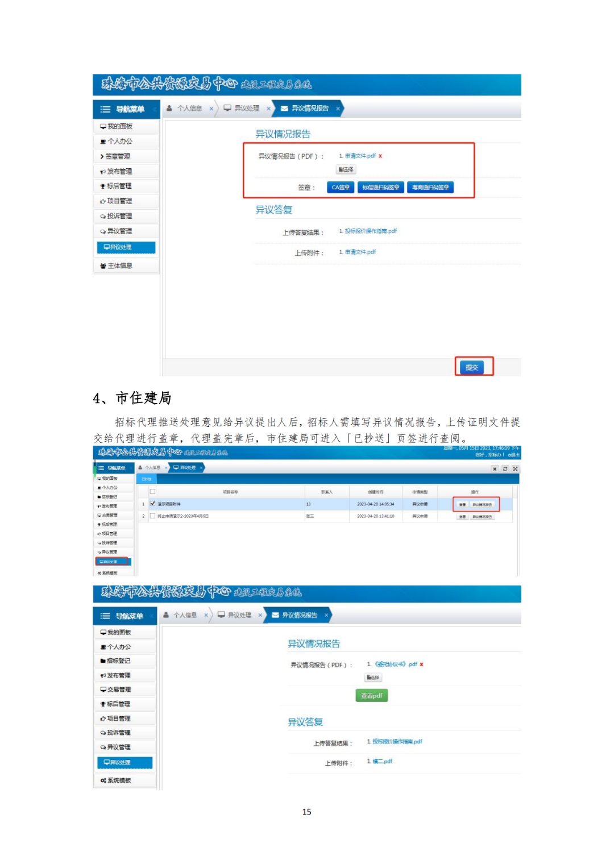Expand the 签章管理 menu group
Image resolution: width=614 pixels, height=868 pixels.
coord(126,156)
